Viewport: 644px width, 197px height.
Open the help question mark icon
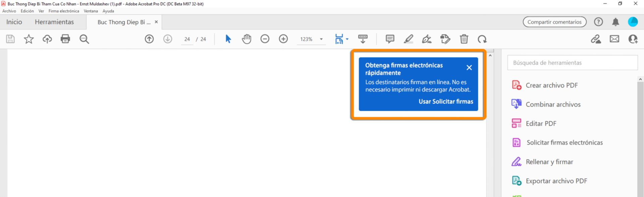[598, 22]
